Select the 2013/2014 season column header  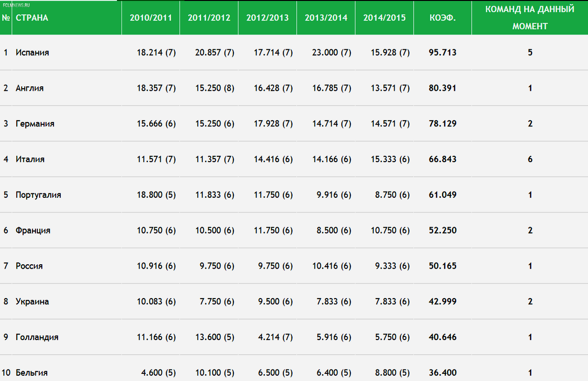click(x=326, y=18)
